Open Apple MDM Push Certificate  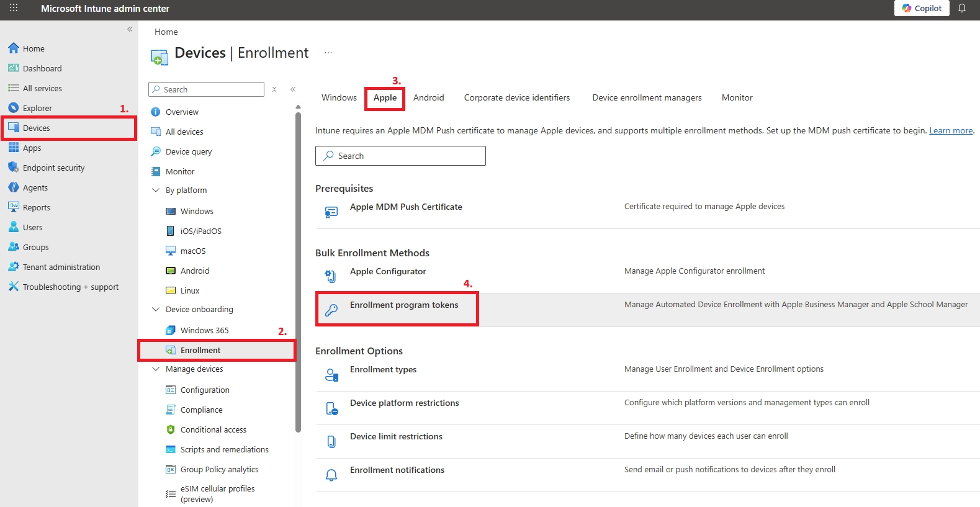pos(406,207)
